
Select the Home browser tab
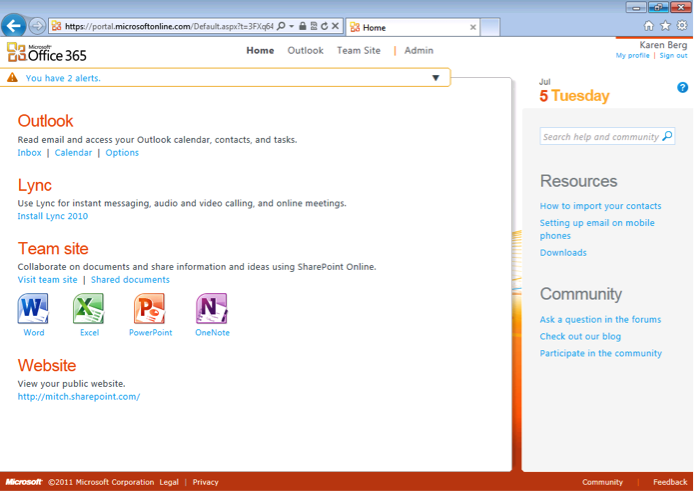coord(413,27)
